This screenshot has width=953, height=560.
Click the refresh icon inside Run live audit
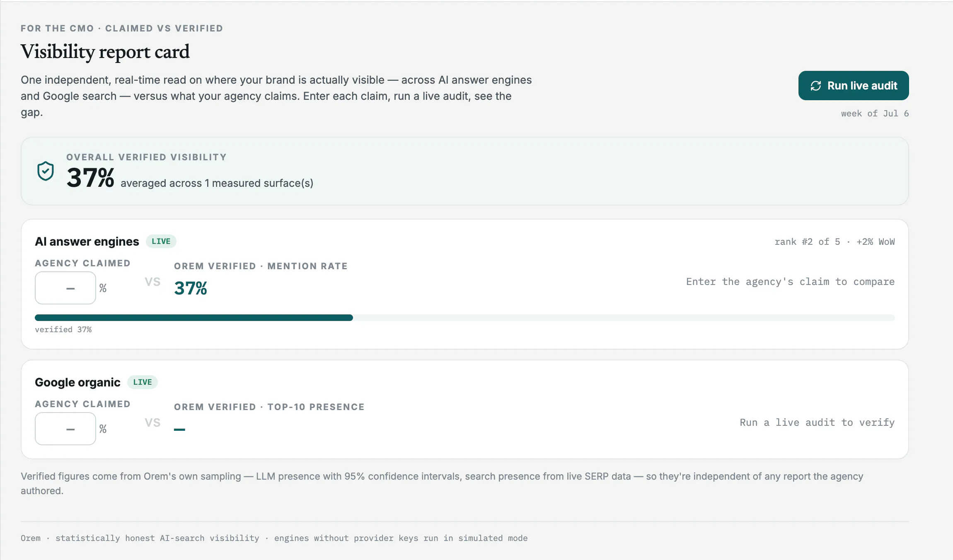(x=816, y=86)
